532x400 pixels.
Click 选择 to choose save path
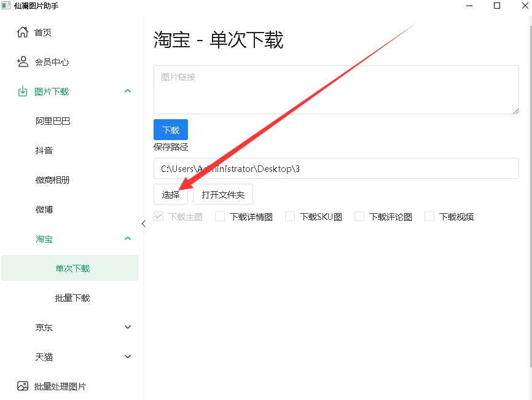click(x=171, y=194)
